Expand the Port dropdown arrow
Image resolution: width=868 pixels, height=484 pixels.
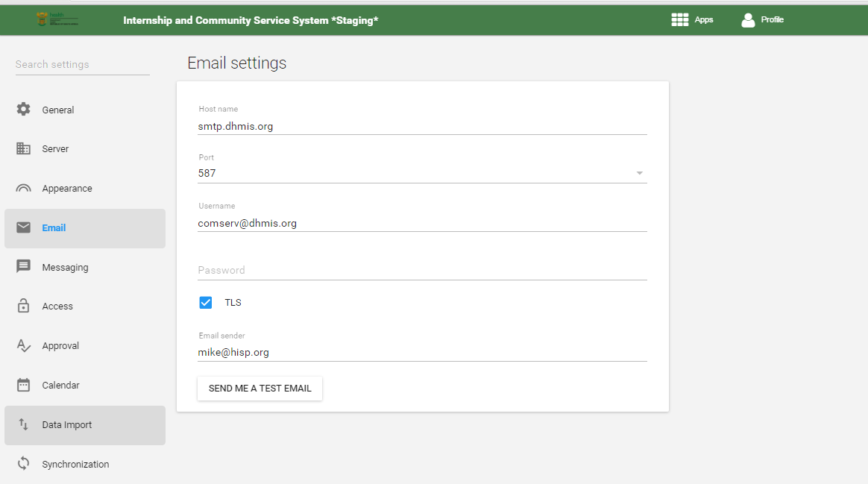[639, 174]
